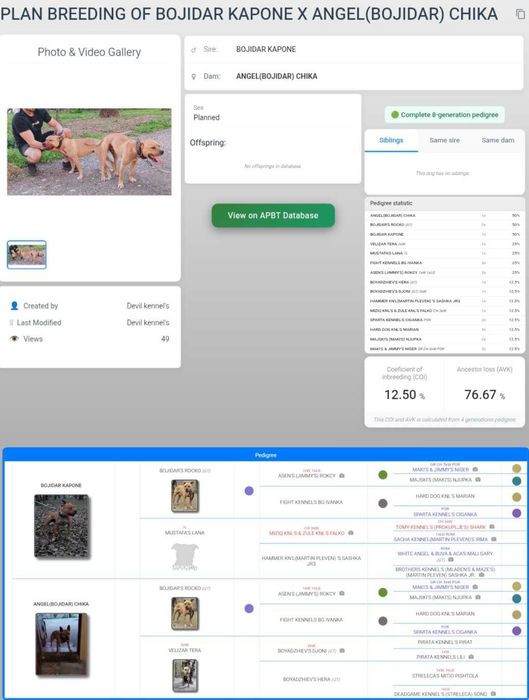
Task: Click the purple dot beside BOJIDAR'S ROCKO under BOJIDAR KAPONE
Action: (249, 491)
